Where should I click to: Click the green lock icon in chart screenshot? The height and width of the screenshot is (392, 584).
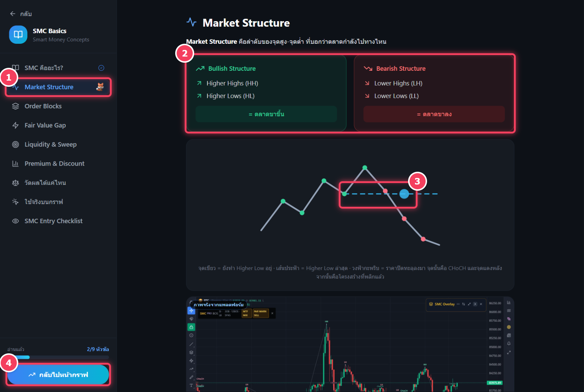tap(191, 327)
